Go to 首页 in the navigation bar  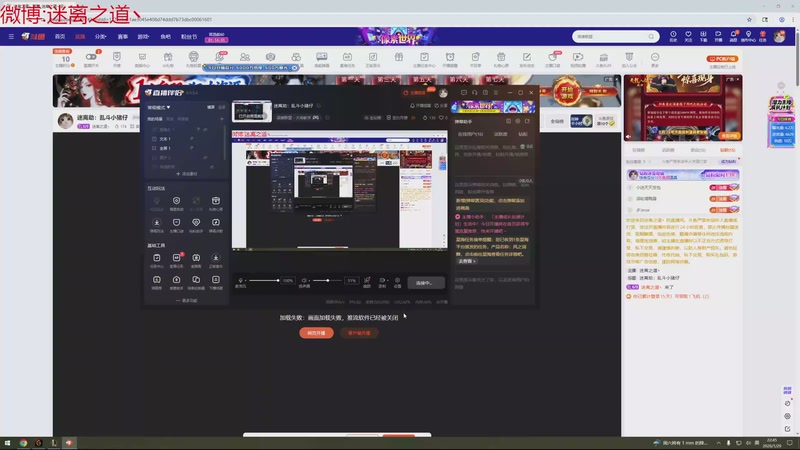(x=60, y=37)
